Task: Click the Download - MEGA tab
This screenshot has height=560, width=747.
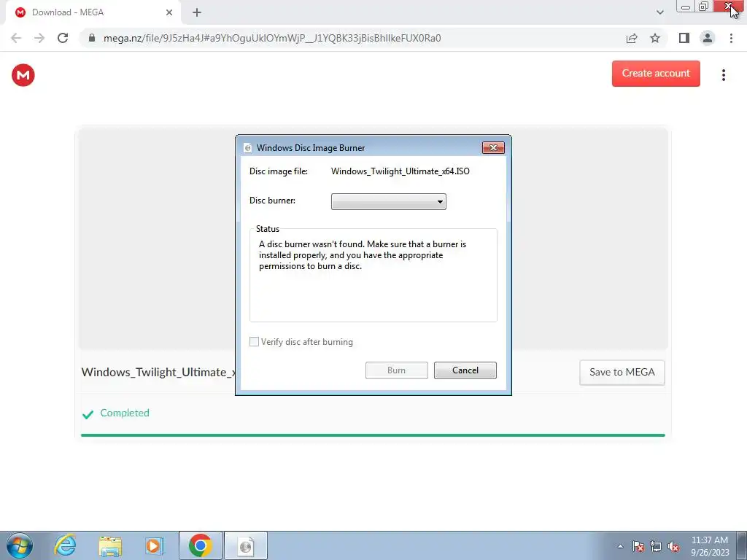Action: [x=93, y=12]
